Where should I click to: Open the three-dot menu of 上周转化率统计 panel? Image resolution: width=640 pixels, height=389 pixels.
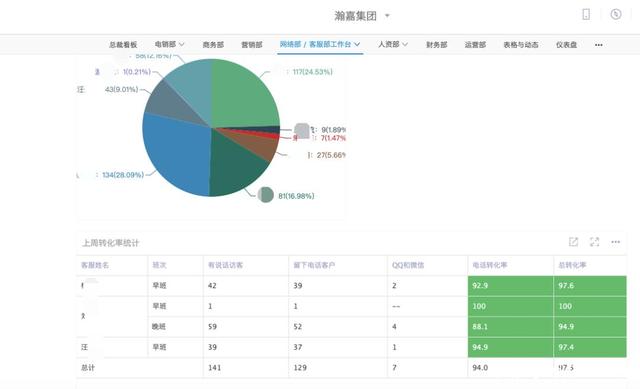pos(616,242)
